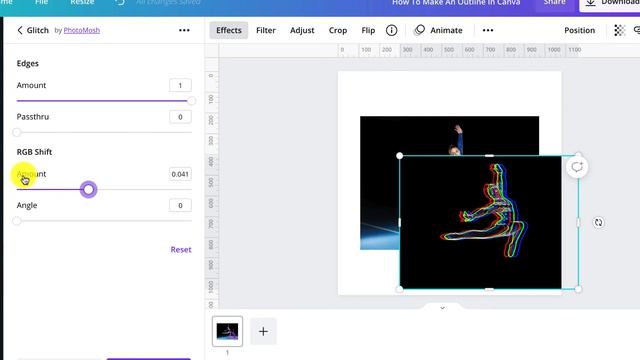Adjust the RGB Shift Amount slider handle
640x360 pixels.
[x=89, y=189]
